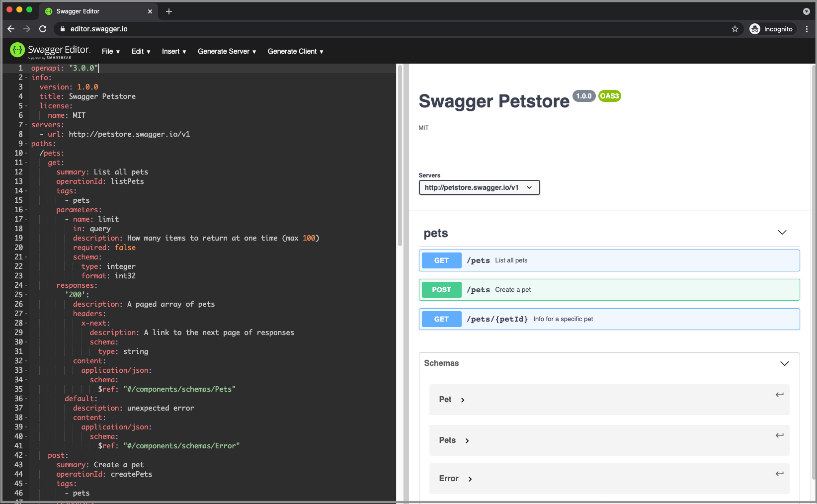Open the Generate Client menu

tap(294, 51)
